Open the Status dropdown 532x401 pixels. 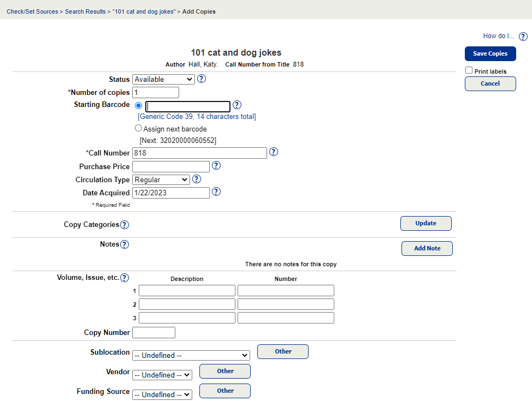[163, 79]
